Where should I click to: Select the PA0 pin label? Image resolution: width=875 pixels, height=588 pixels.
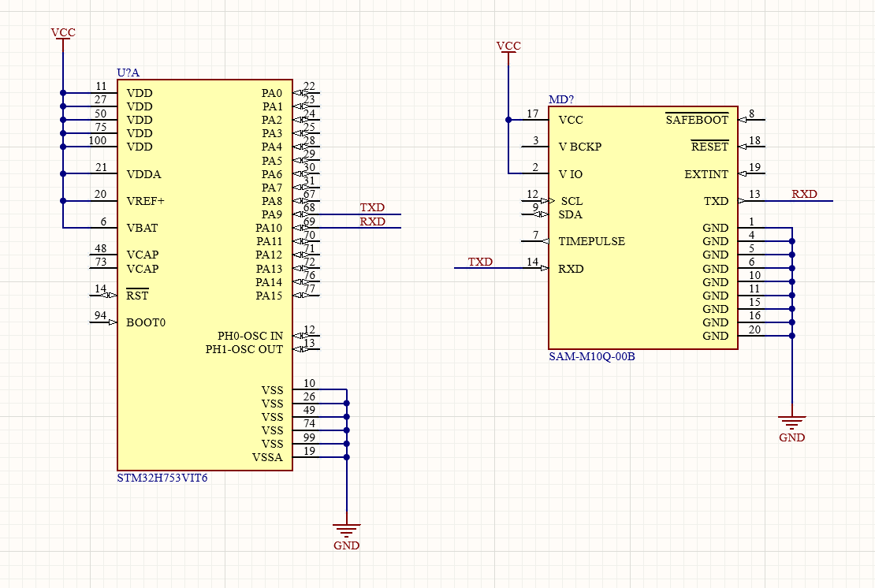coord(272,93)
